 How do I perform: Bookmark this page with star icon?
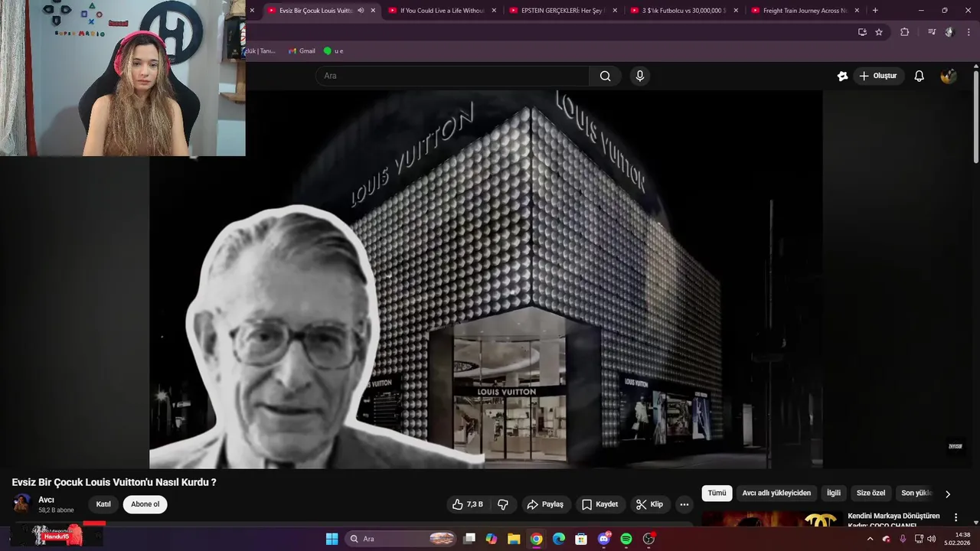[x=879, y=32]
